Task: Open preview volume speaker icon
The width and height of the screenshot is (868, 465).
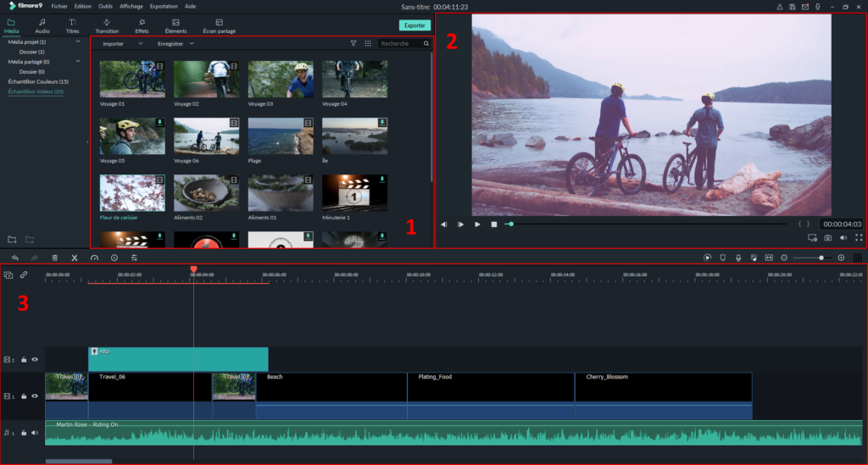Action: [843, 238]
